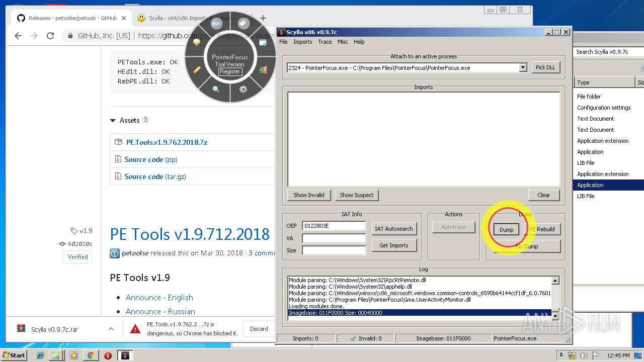
Task: Go back in Chrome
Action: click(18, 36)
